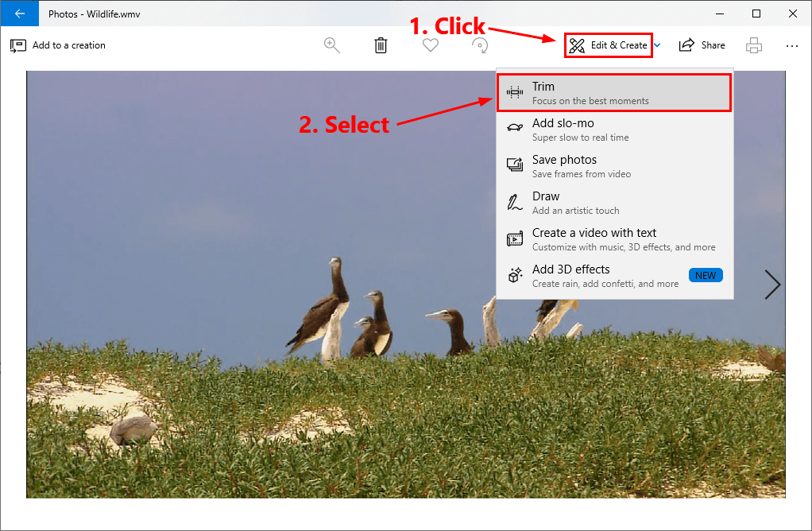This screenshot has width=812, height=531.
Task: Click the NEW badge on 3D effects
Action: click(x=706, y=275)
